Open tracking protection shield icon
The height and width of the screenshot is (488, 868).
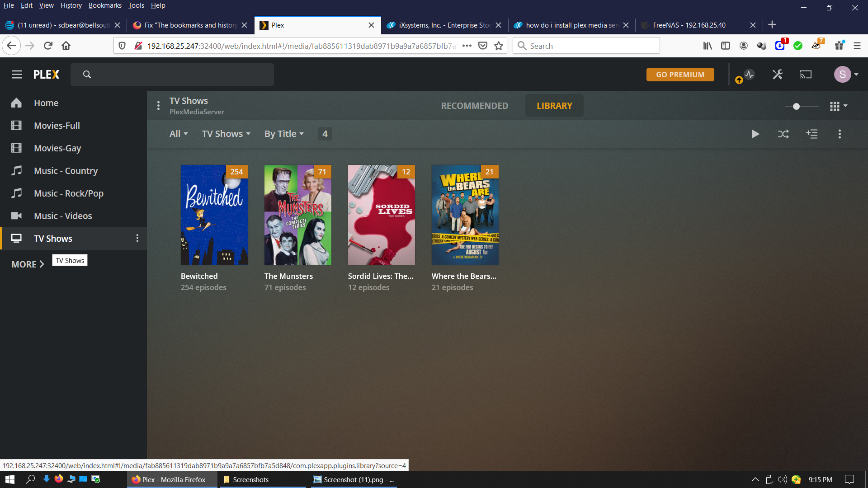coord(122,46)
